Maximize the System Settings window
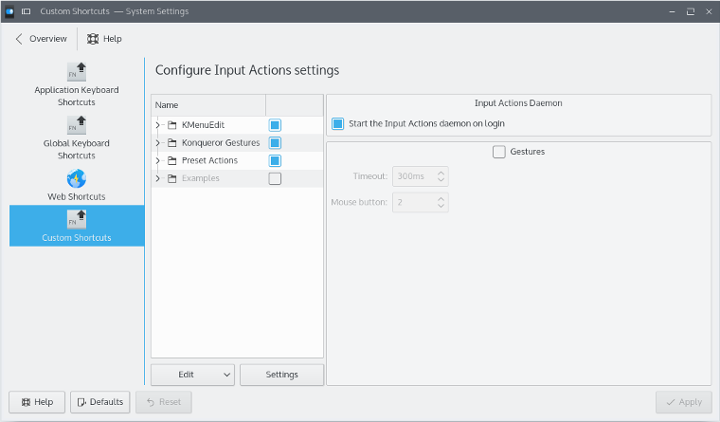The width and height of the screenshot is (720, 422). tap(691, 11)
